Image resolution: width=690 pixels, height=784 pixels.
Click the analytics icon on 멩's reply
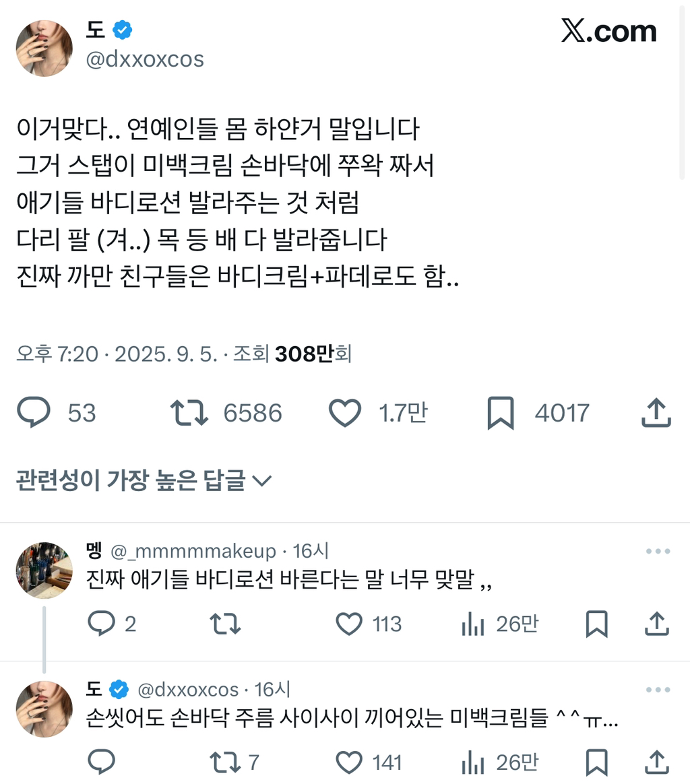coord(475,624)
